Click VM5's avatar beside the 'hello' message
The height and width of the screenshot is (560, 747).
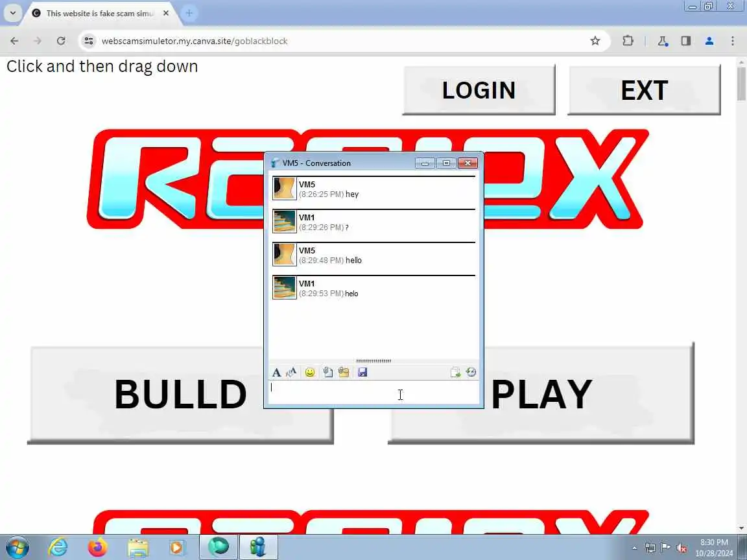285,254
